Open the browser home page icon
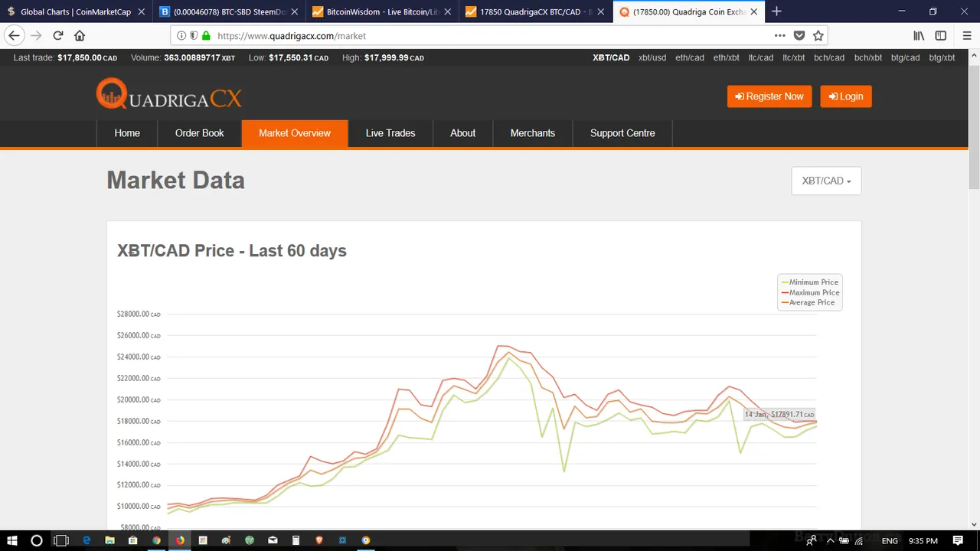This screenshot has width=980, height=551. click(x=80, y=35)
